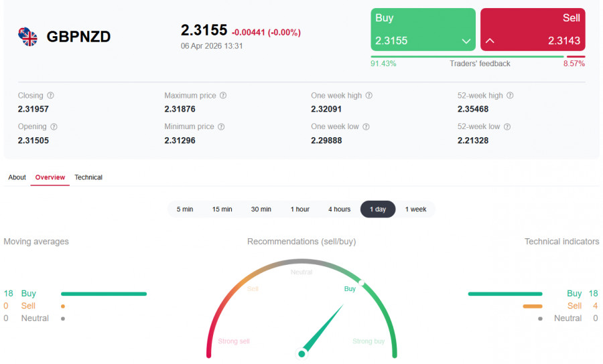Screen dimensions: 603x364
Task: Select the 1 week timeframe
Action: (415, 209)
